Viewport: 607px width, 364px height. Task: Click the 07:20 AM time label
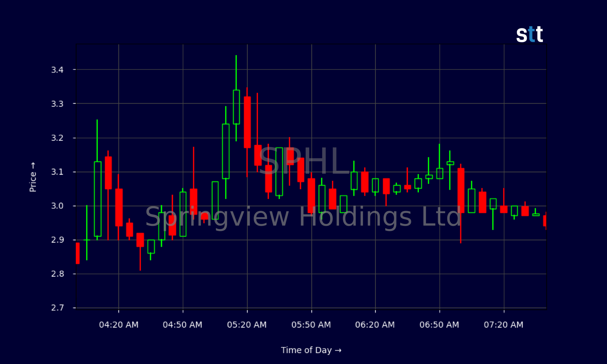pyautogui.click(x=503, y=325)
